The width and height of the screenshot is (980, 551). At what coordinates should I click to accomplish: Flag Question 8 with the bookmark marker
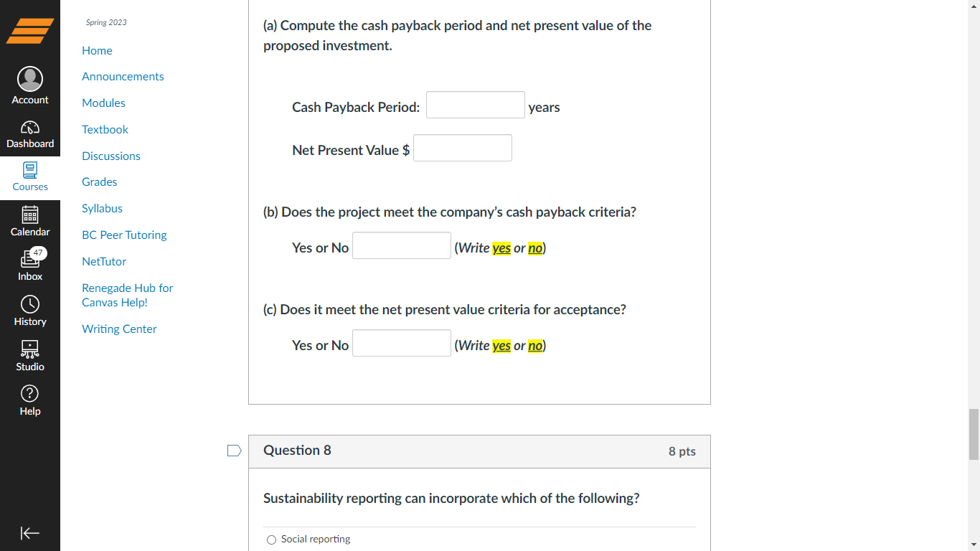(x=234, y=451)
